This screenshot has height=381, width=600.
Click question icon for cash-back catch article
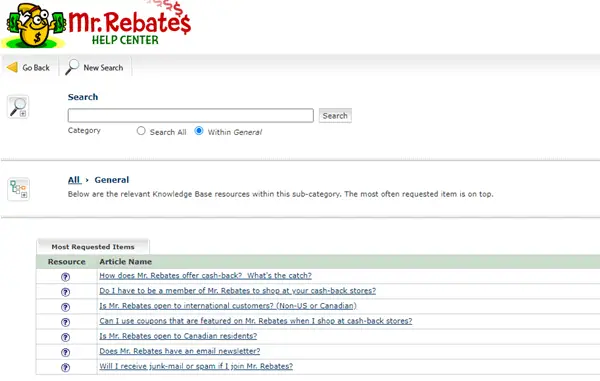(x=65, y=277)
